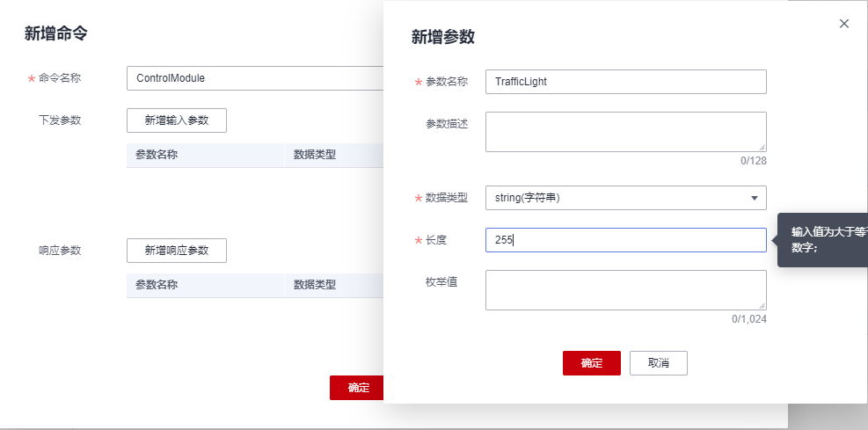
Task: Close the 新增参数 dialog with the X icon
Action: point(844,24)
